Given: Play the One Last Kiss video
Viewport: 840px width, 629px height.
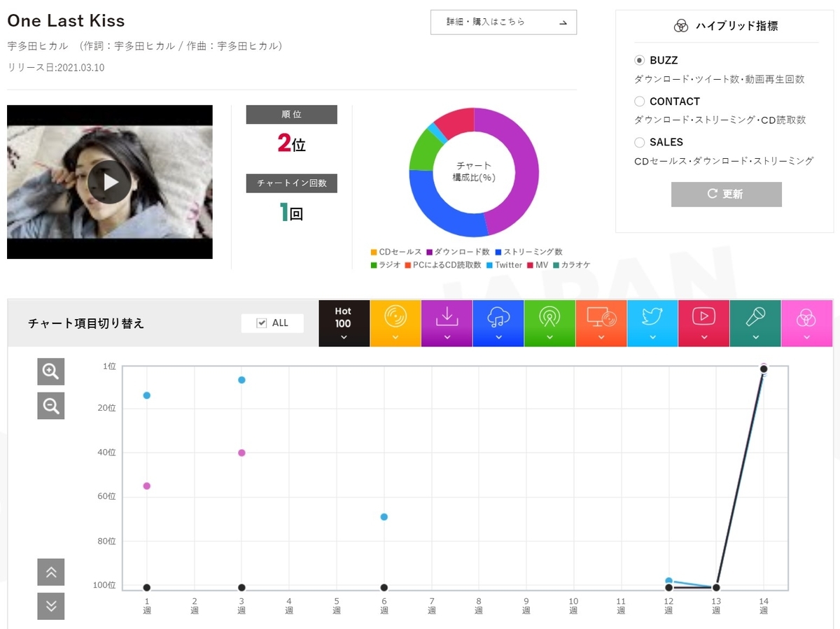Looking at the screenshot, I should (x=110, y=182).
